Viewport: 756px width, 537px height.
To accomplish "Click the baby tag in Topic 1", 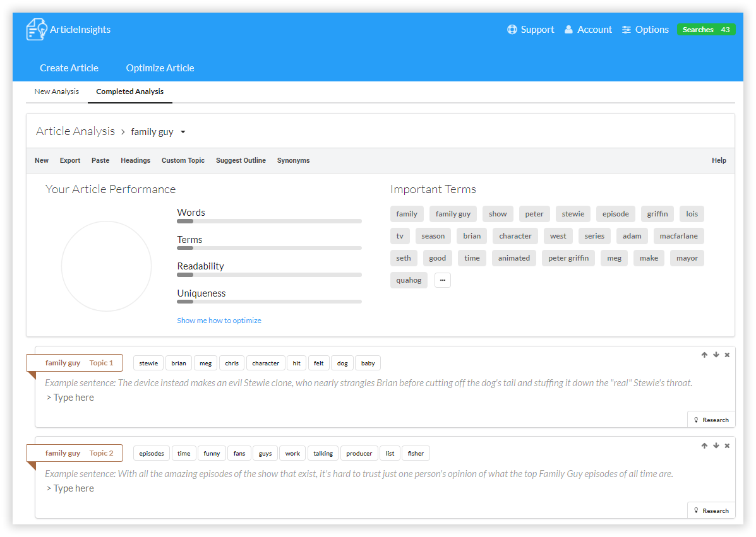I will [x=368, y=363].
